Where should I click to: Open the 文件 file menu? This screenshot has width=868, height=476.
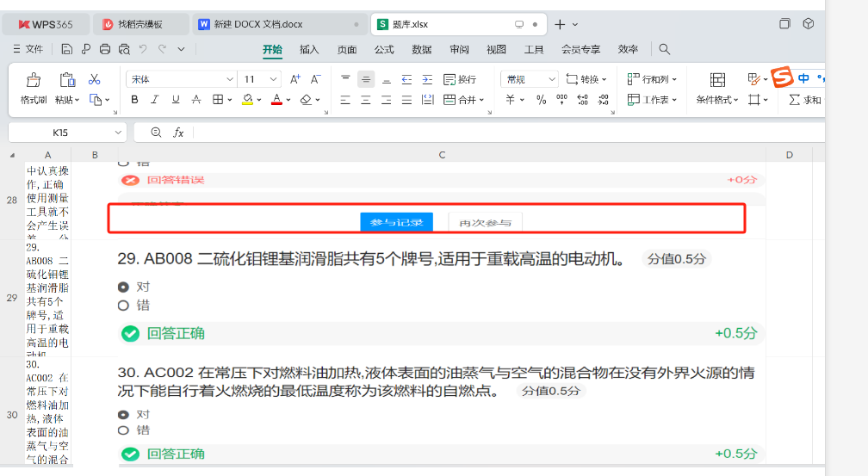[x=28, y=49]
